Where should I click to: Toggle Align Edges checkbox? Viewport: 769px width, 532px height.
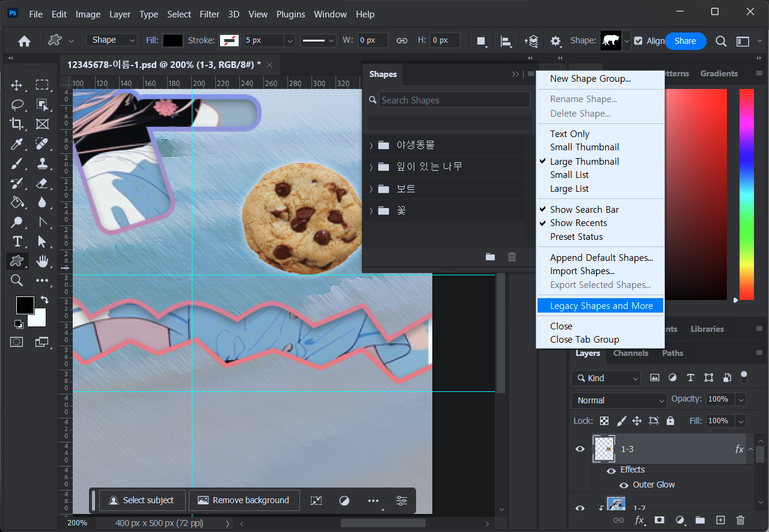point(639,41)
